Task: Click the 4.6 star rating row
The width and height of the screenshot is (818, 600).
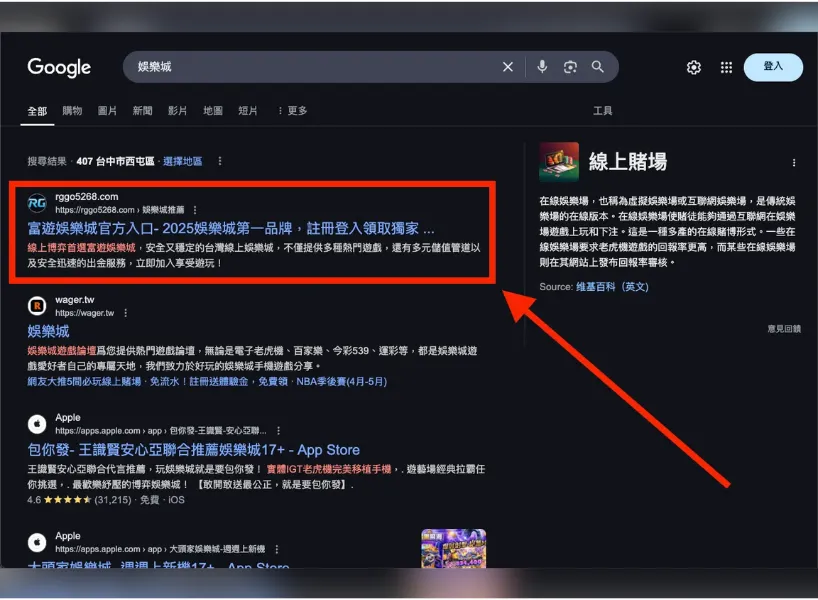Action: (105, 500)
